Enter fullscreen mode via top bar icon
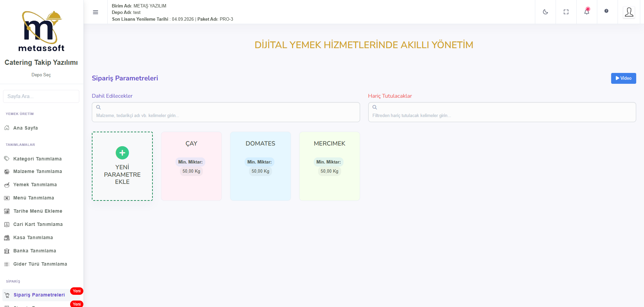Screen dimensions: 644x307 pos(566,12)
